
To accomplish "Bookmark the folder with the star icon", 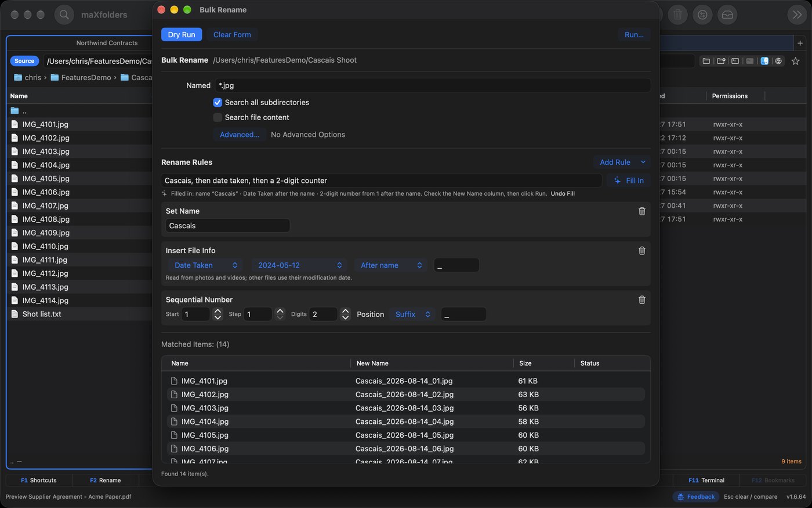I will click(x=796, y=61).
